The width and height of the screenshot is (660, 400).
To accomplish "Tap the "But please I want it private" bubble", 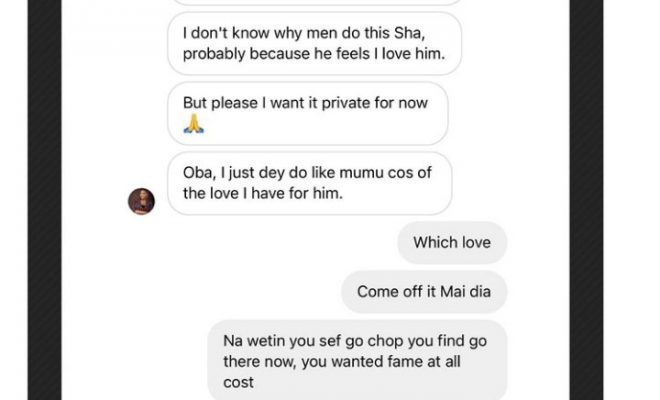I will pos(307,113).
